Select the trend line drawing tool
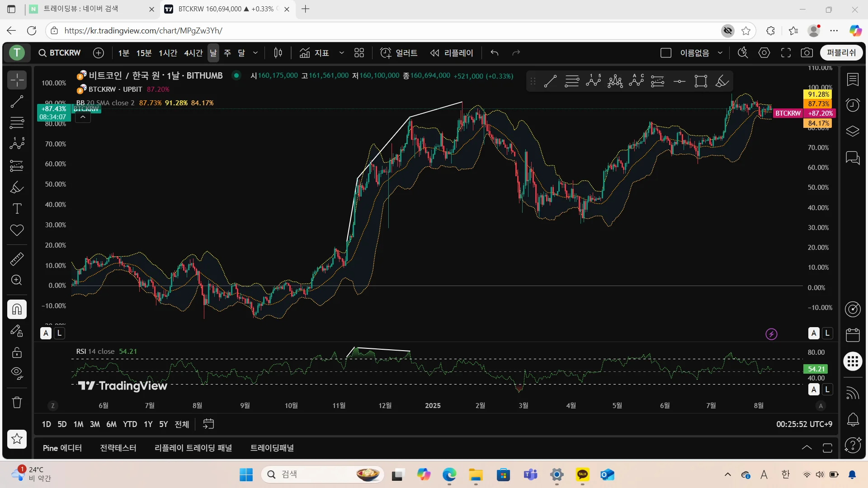This screenshot has width=868, height=488. 17,102
